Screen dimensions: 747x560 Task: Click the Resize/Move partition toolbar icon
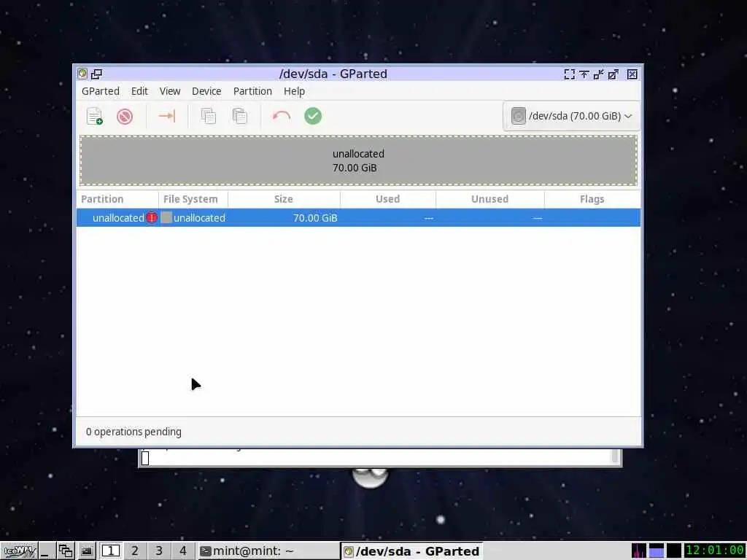coord(167,116)
